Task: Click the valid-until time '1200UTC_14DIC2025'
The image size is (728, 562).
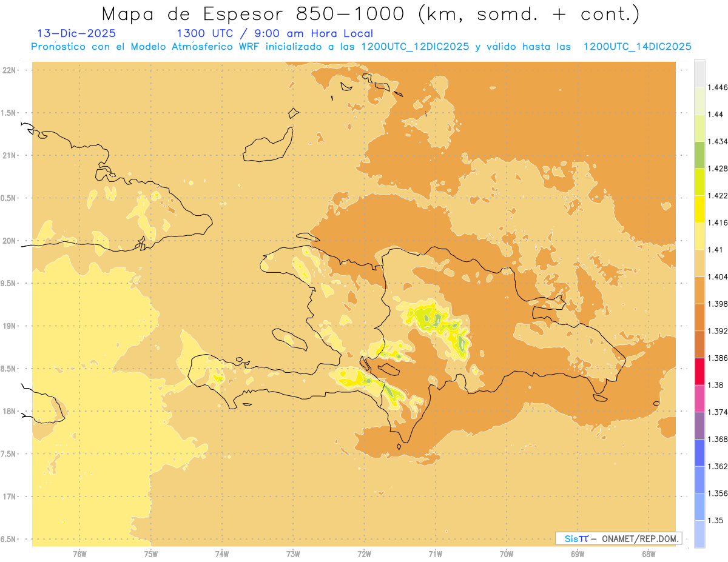Action: (x=637, y=47)
